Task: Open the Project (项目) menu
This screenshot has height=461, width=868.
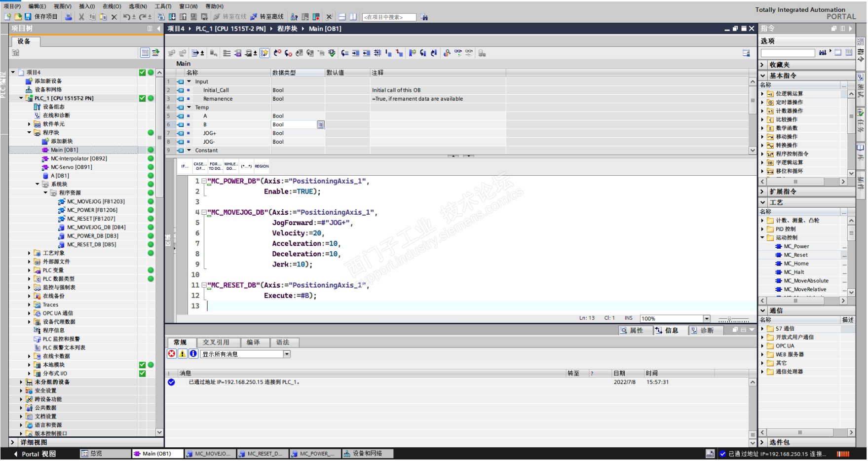Action: 12,6
